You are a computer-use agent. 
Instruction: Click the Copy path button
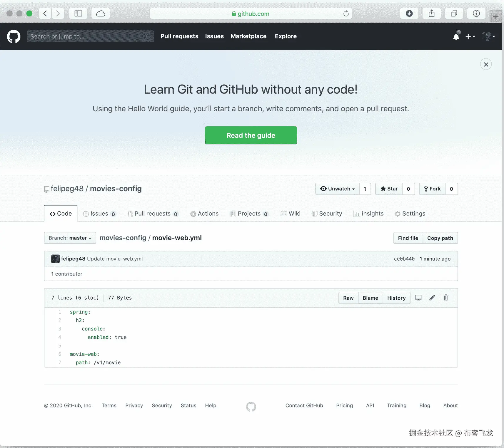coord(440,238)
